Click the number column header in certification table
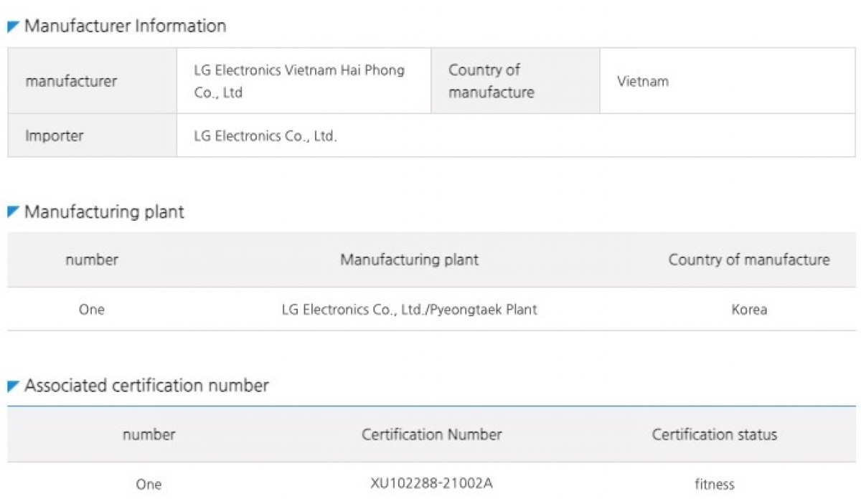This screenshot has width=861, height=504. (149, 434)
